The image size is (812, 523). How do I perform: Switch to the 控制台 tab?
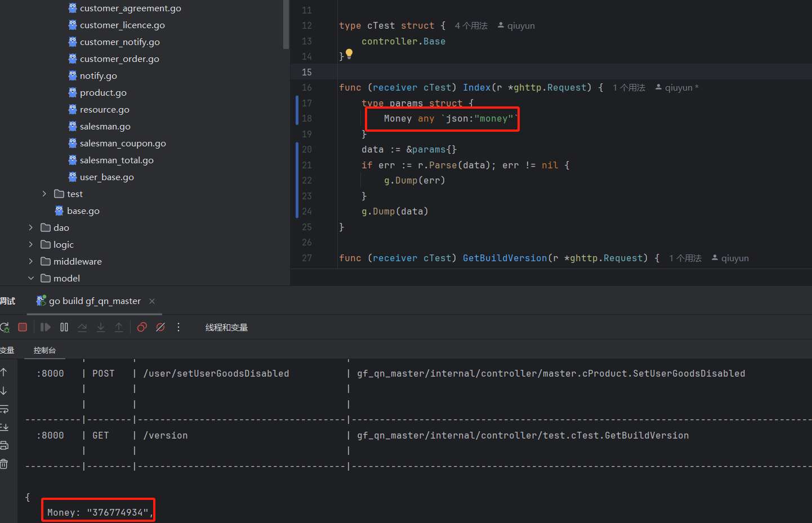[x=44, y=350]
